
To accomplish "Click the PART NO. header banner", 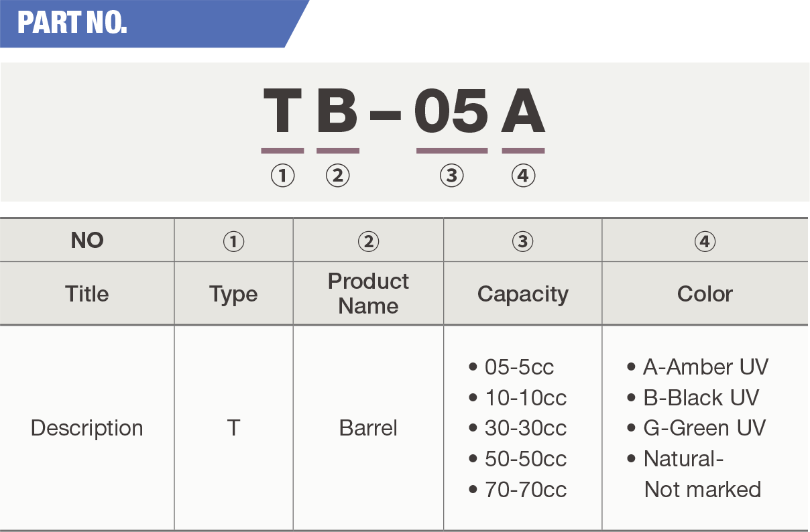I will coord(72,23).
